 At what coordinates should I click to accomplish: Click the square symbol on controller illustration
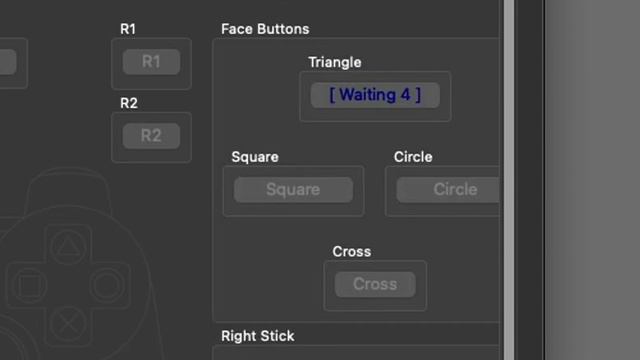tap(29, 284)
